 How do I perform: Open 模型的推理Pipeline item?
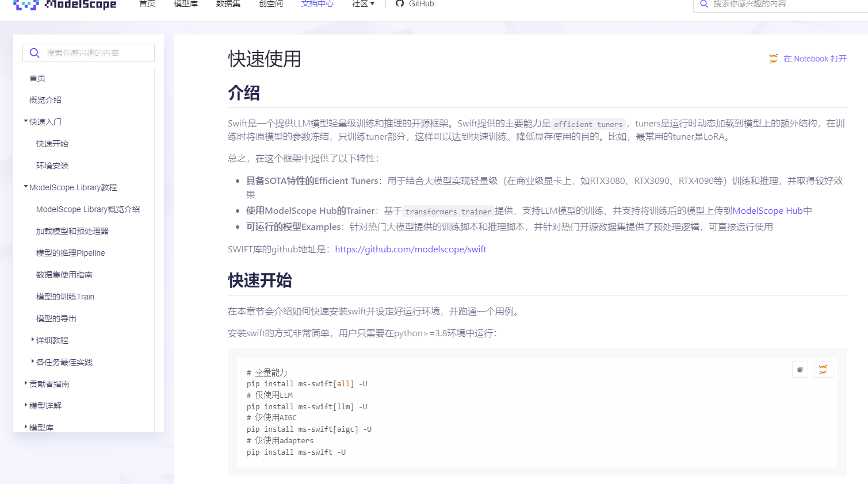(x=71, y=253)
